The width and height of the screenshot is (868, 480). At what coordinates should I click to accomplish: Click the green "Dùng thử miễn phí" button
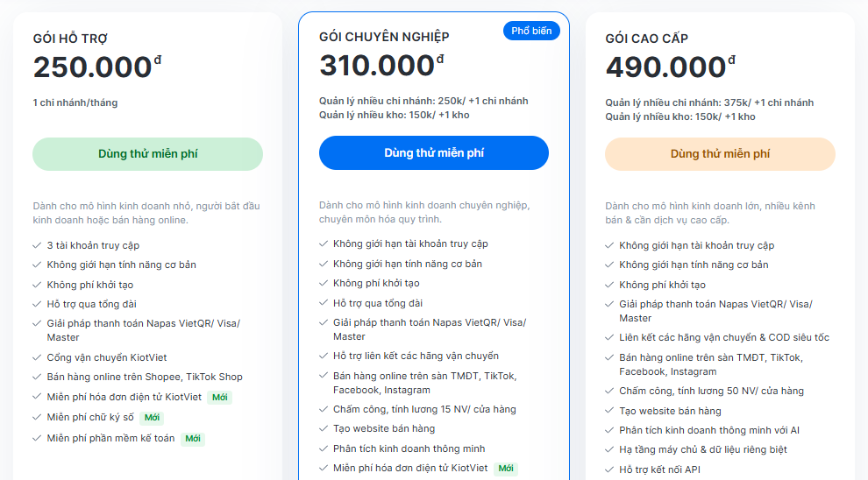click(147, 154)
